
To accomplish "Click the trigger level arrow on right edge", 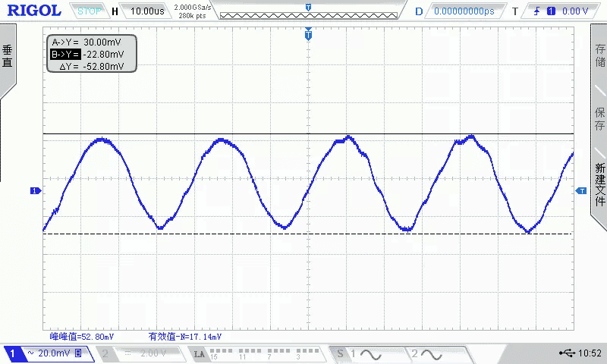I will point(581,191).
